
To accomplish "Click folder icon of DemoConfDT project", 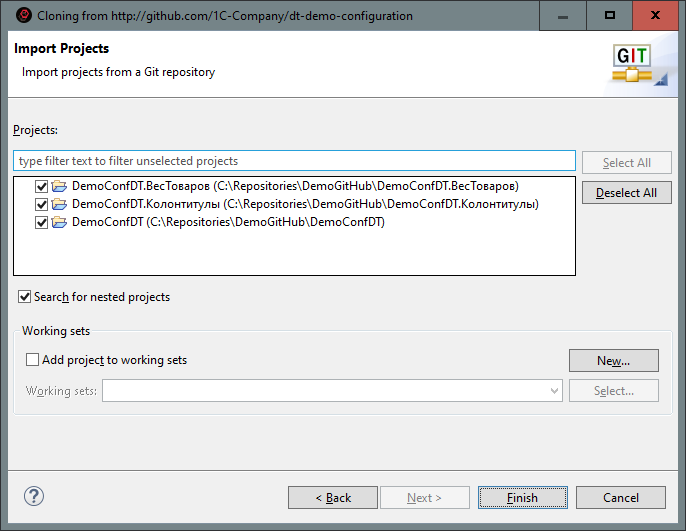I will coord(59,222).
